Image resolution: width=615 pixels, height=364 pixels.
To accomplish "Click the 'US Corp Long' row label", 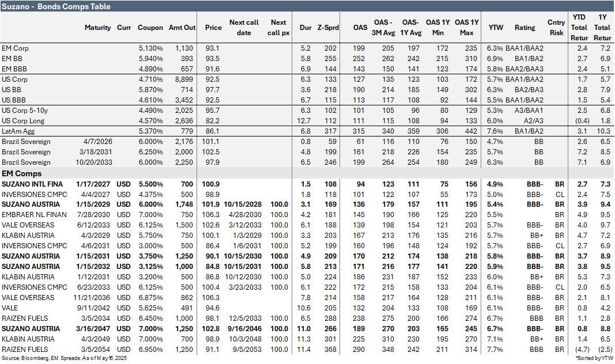I will 23,121.
